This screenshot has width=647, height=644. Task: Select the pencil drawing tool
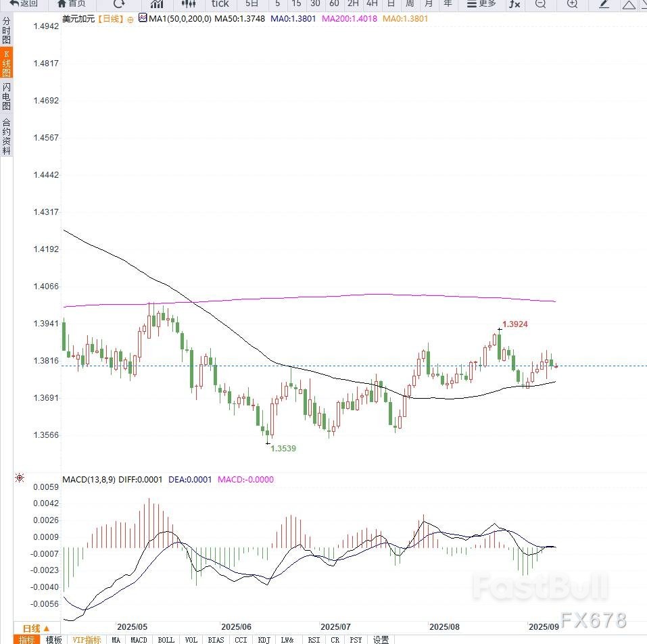[604, 4]
